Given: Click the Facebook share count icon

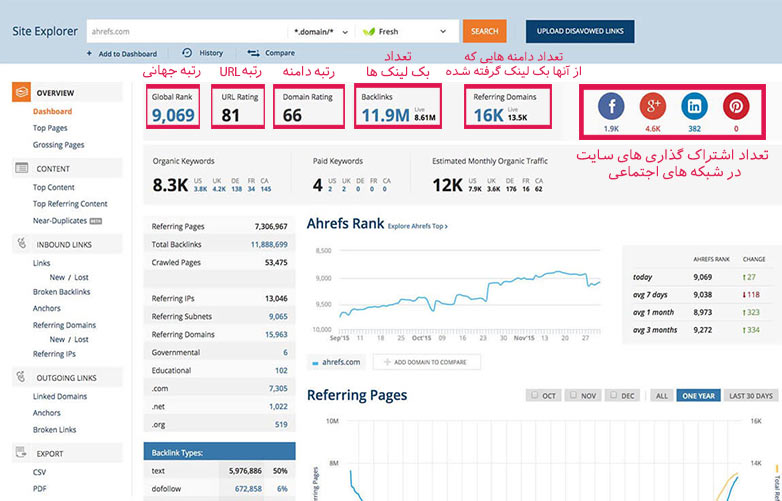Looking at the screenshot, I should point(611,106).
